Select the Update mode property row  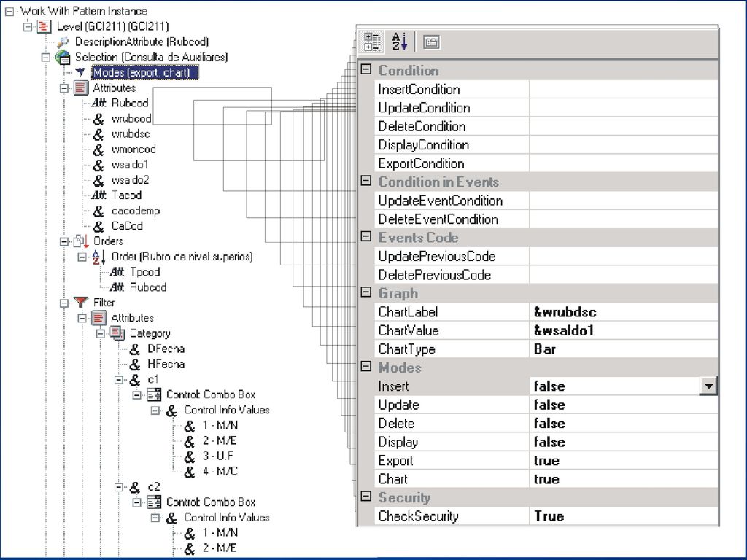[546, 405]
